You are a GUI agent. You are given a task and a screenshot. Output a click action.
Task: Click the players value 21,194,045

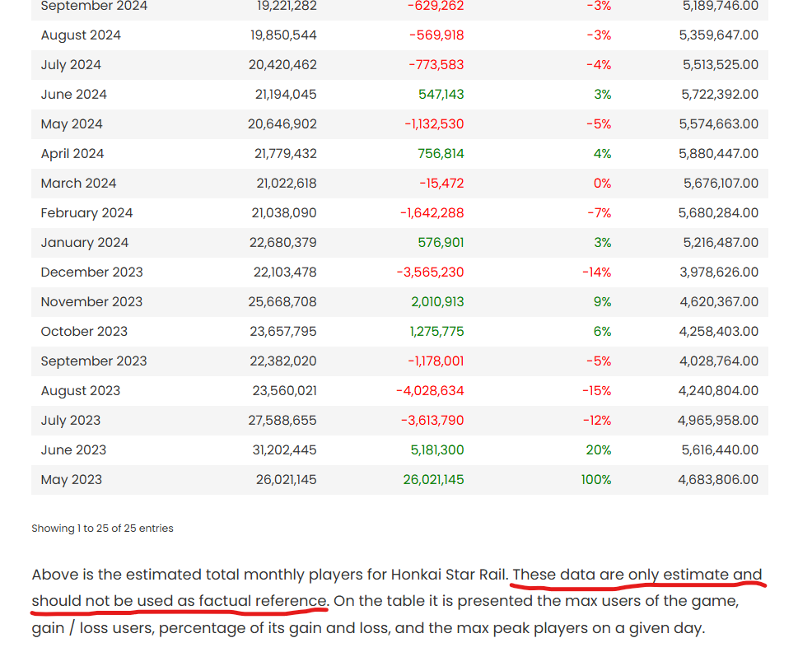click(286, 94)
